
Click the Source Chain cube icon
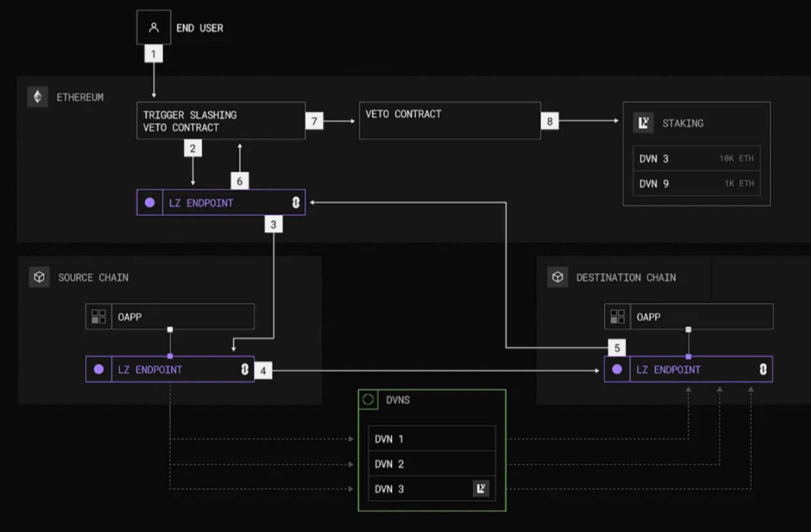click(x=39, y=277)
